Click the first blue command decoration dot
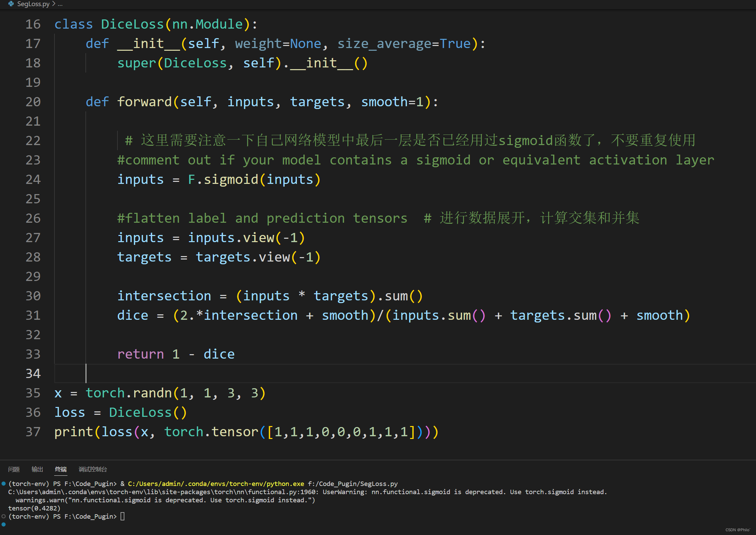 click(x=3, y=483)
